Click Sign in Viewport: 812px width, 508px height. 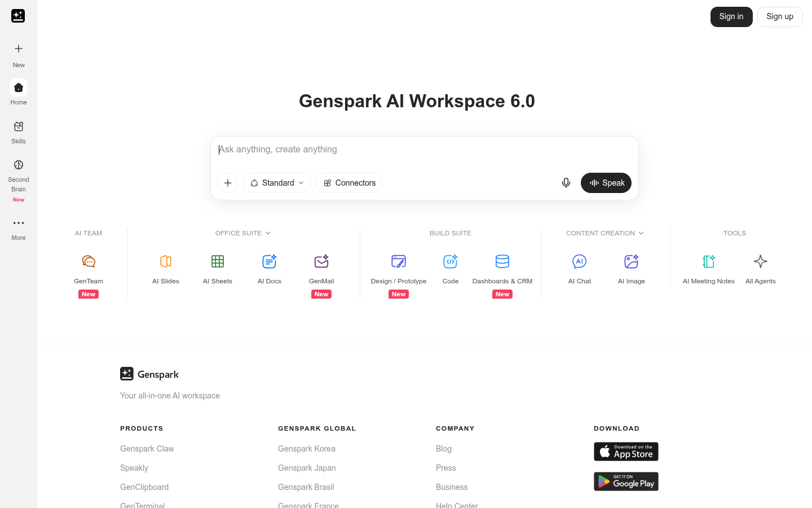click(x=731, y=17)
